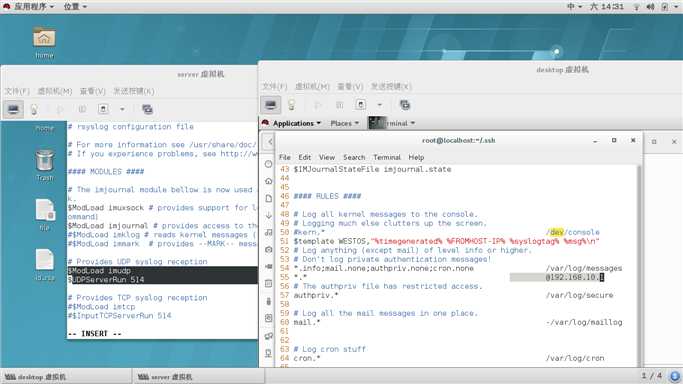The height and width of the screenshot is (384, 683).
Task: Open Home (house icon) in guest file sidebar
Action: pos(269,181)
